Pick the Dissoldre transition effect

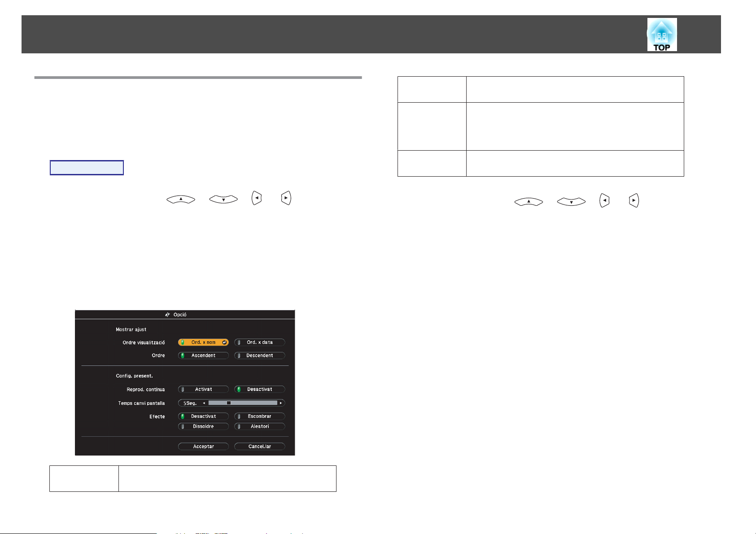pyautogui.click(x=203, y=426)
